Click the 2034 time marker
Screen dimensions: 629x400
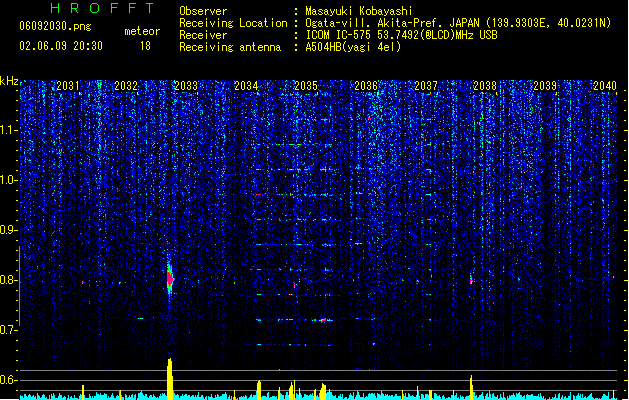246,86
